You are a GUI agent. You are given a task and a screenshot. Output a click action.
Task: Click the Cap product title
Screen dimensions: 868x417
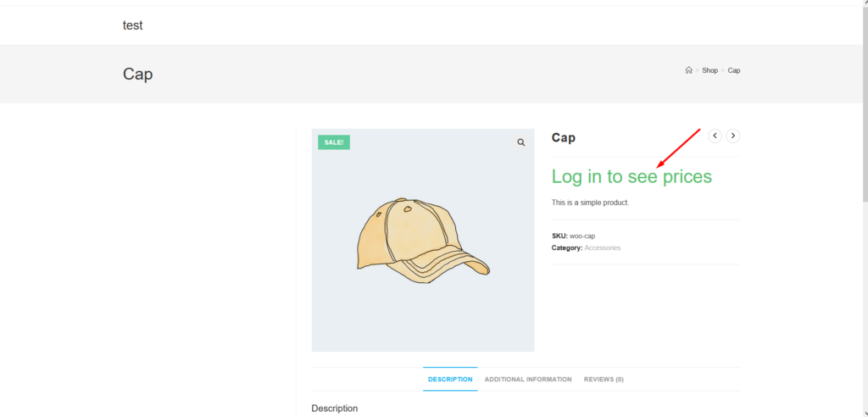[x=563, y=137]
